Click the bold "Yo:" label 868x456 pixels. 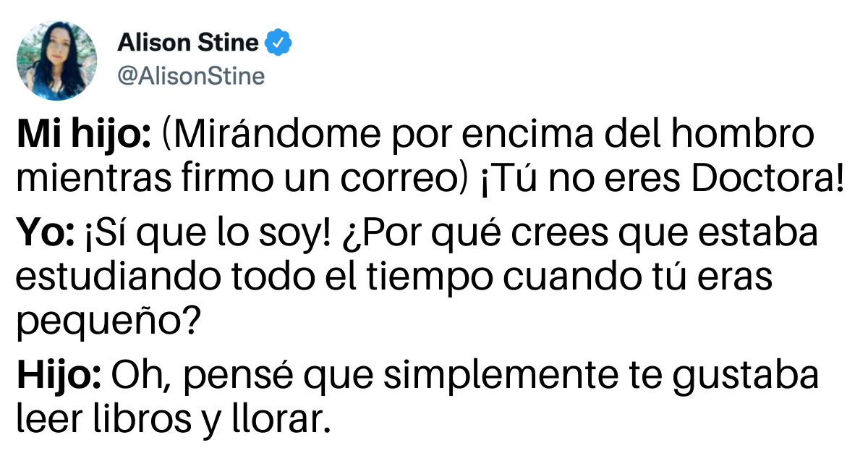43,235
